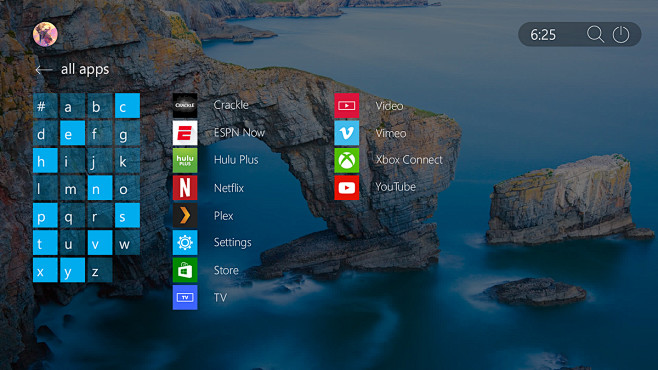
Task: Click the 6:25 clock
Action: point(543,35)
